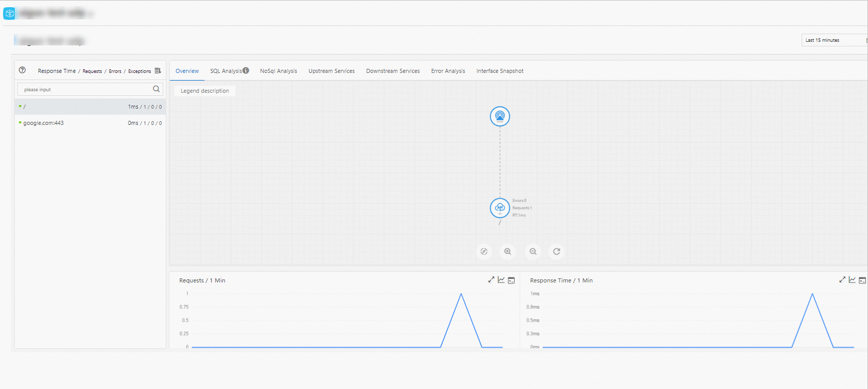Click the 'Errors:0' label by the API node
The width and height of the screenshot is (868, 389).
tap(520, 200)
